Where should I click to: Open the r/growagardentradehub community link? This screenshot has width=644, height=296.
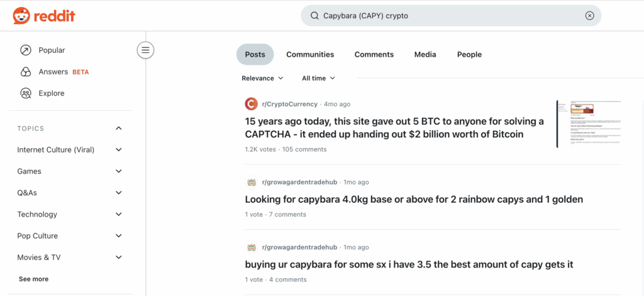pos(299,182)
